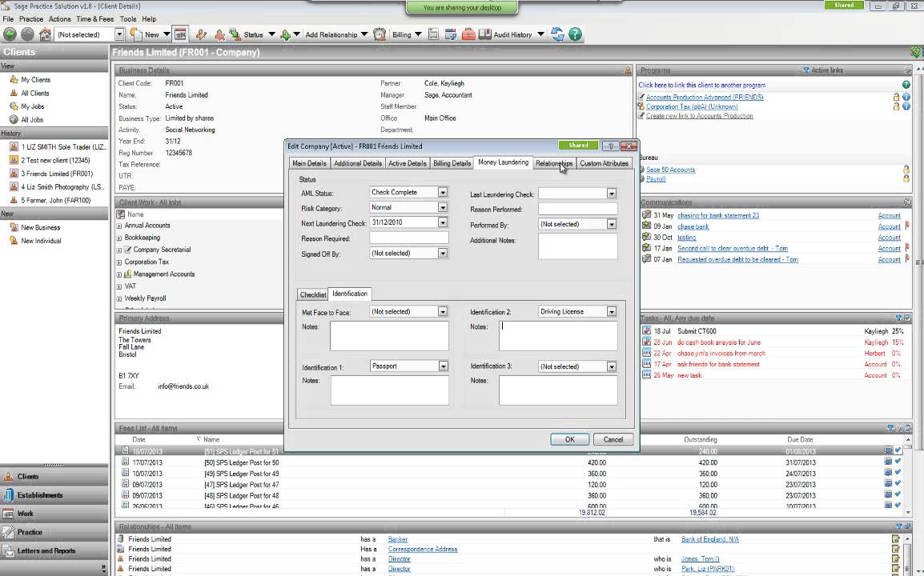This screenshot has width=924, height=576.
Task: Switch to Billing Details tab
Action: (452, 163)
